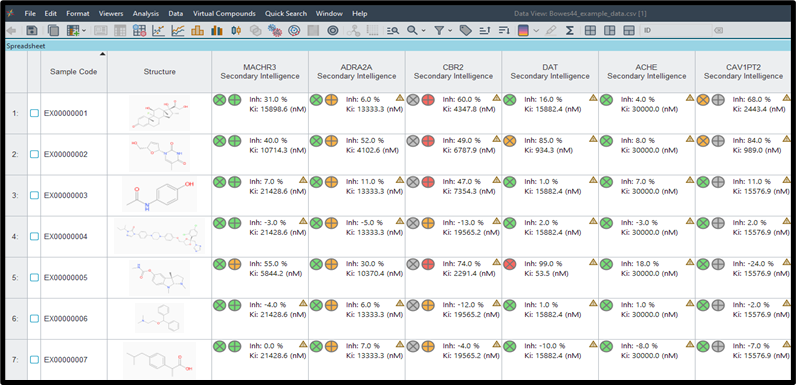Click orange DAT indicator circle for EX00000002
Viewport: 796px width, 385px height.
[510, 141]
